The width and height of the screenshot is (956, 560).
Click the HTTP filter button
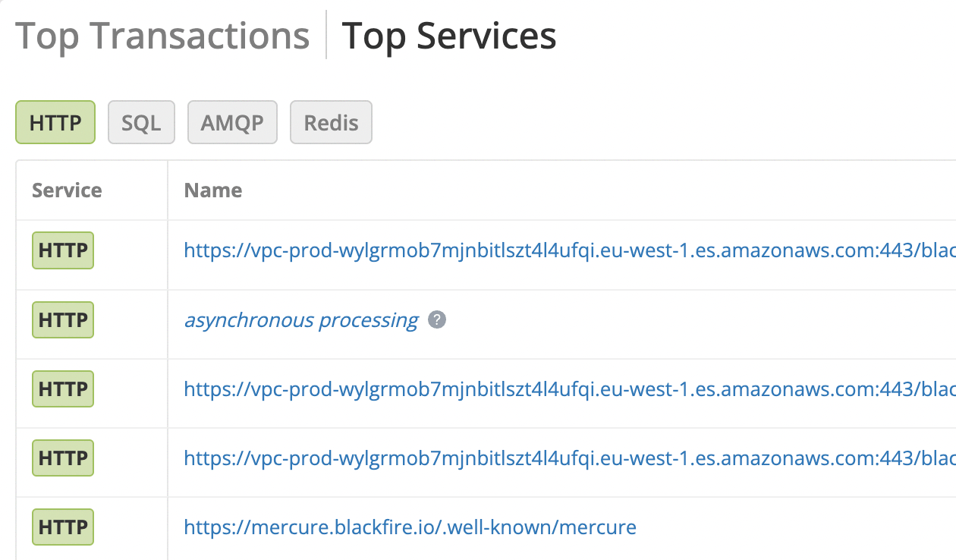[x=55, y=122]
